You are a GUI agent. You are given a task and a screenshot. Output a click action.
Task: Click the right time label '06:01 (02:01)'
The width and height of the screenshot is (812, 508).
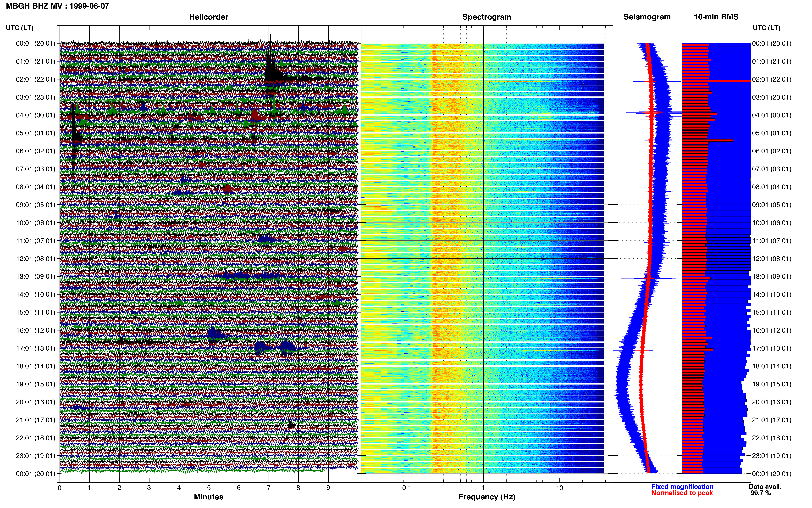(x=772, y=151)
